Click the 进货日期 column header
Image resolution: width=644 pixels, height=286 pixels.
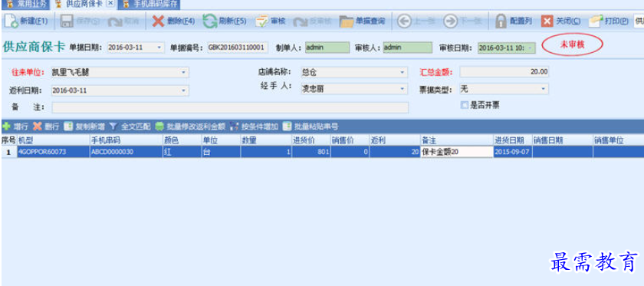513,140
